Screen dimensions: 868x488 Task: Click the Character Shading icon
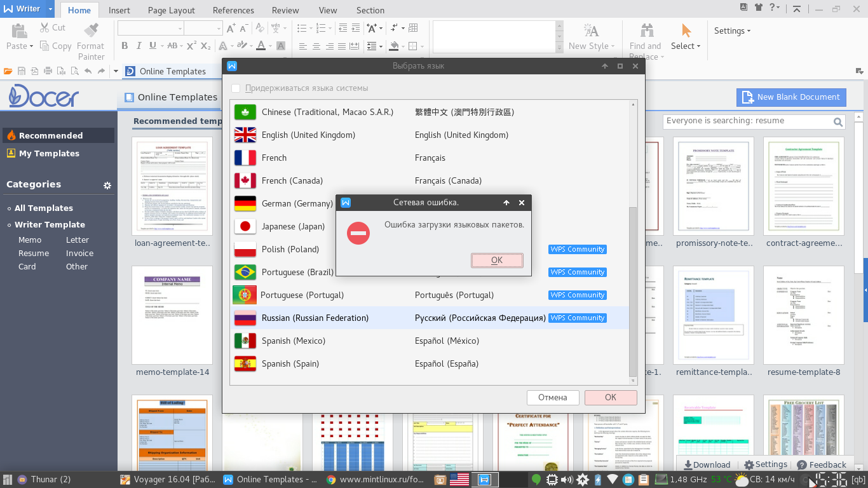click(x=280, y=46)
